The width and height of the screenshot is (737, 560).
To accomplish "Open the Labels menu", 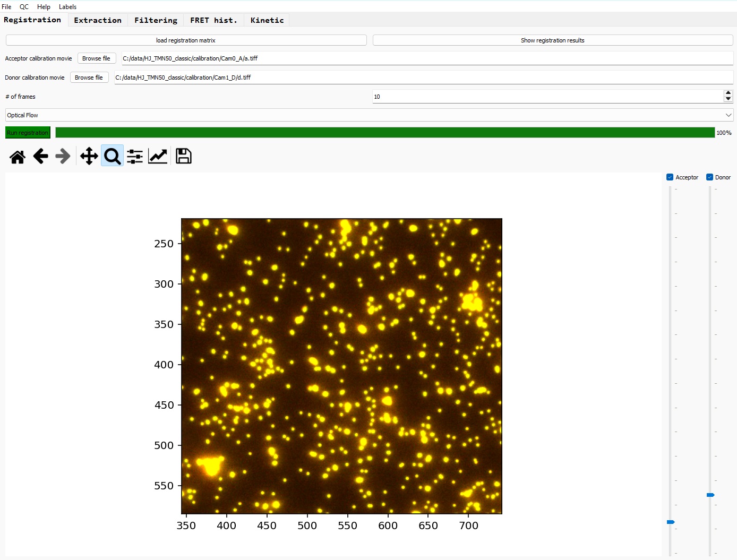I will pyautogui.click(x=67, y=7).
